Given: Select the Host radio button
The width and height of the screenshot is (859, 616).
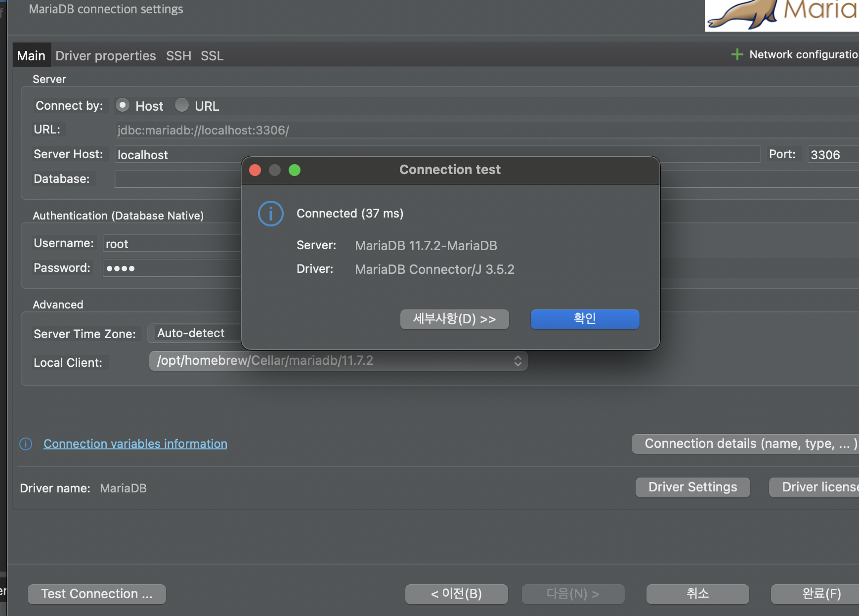Looking at the screenshot, I should (x=123, y=105).
